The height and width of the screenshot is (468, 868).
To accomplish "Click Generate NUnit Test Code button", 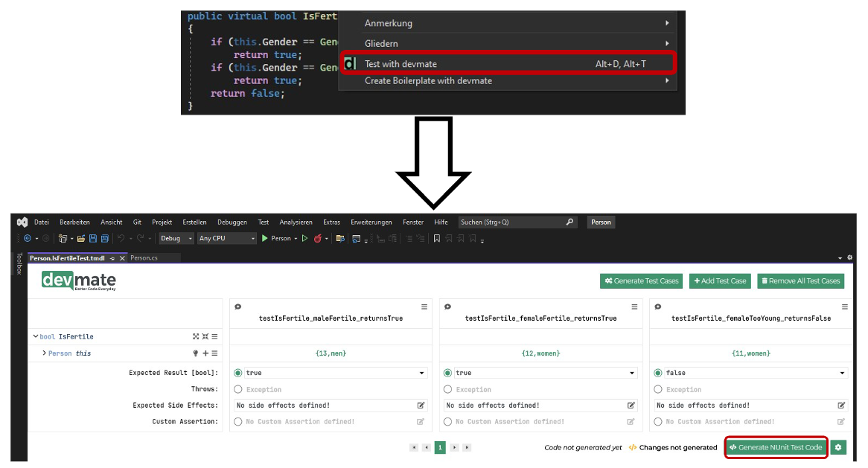I will coord(776,447).
